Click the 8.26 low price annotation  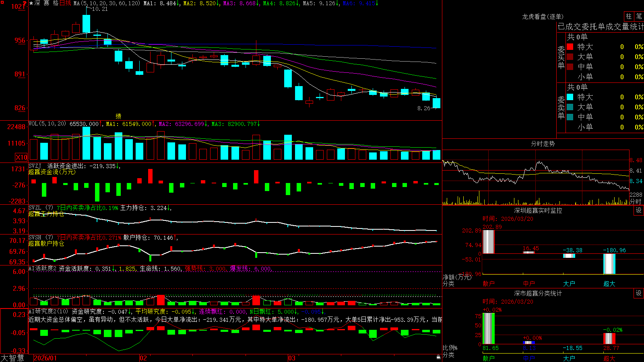tap(424, 108)
